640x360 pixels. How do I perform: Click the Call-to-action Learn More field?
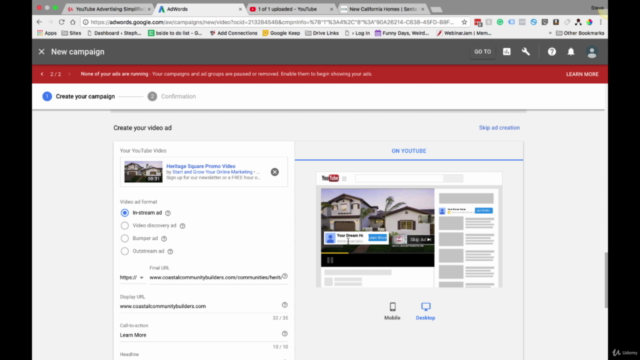point(200,335)
